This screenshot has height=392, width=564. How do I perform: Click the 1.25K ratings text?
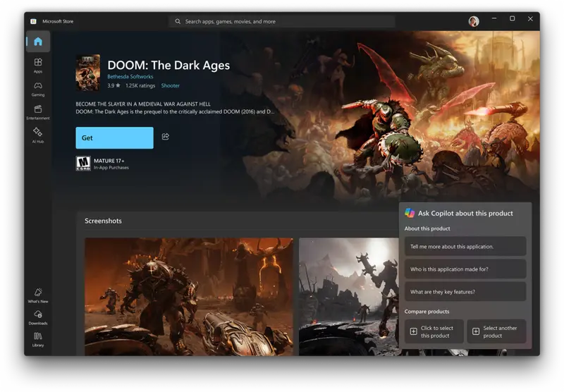(140, 85)
